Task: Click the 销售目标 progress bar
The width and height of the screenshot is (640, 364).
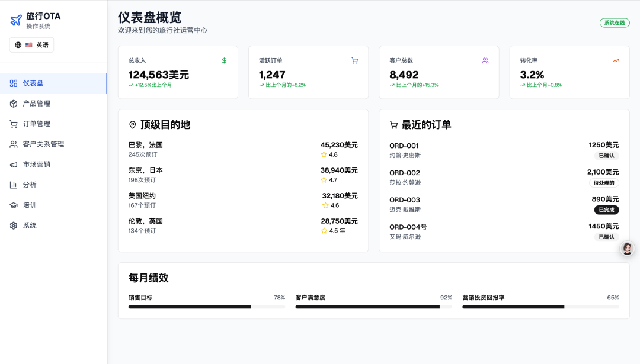Action: click(x=206, y=307)
